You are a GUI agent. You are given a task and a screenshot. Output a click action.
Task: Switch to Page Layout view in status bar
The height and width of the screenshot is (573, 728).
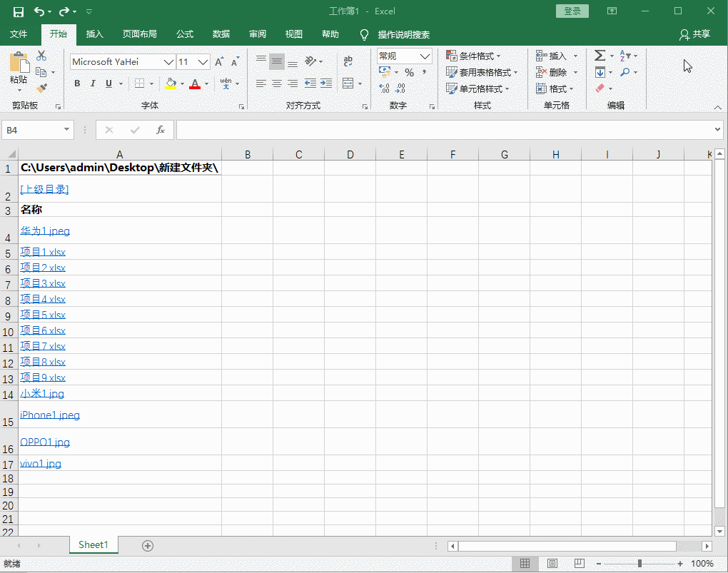pyautogui.click(x=552, y=564)
